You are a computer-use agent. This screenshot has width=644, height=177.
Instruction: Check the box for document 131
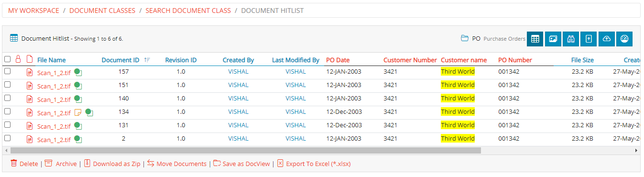point(7,124)
